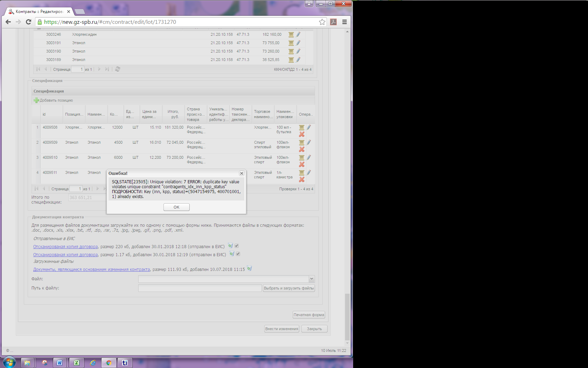Screen dimensions: 588x368
Task: Click the Путь к файлу input field
Action: pyautogui.click(x=200, y=288)
